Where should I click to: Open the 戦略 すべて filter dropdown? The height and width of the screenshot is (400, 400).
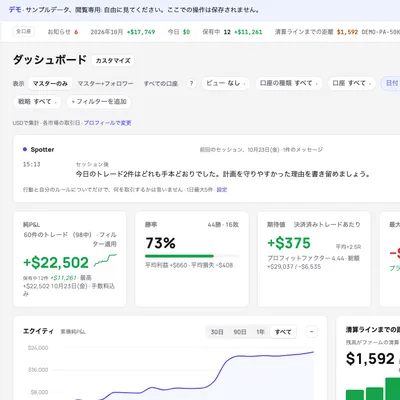37,102
